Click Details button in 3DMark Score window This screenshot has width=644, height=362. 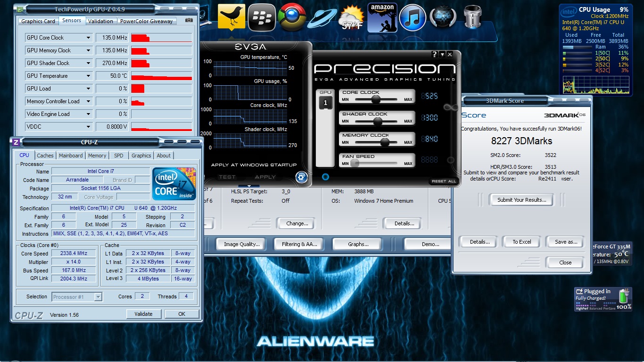(479, 242)
